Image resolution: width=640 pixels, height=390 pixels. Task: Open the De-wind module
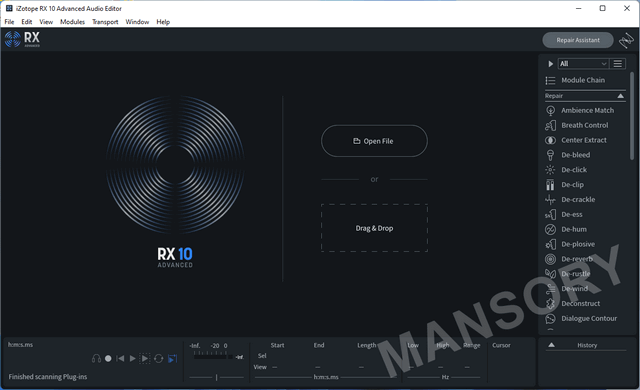click(567, 289)
